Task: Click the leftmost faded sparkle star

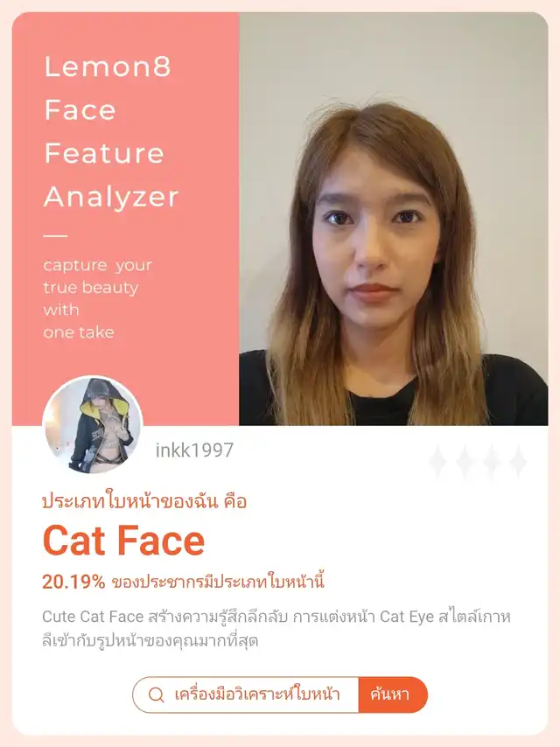Action: pyautogui.click(x=438, y=461)
